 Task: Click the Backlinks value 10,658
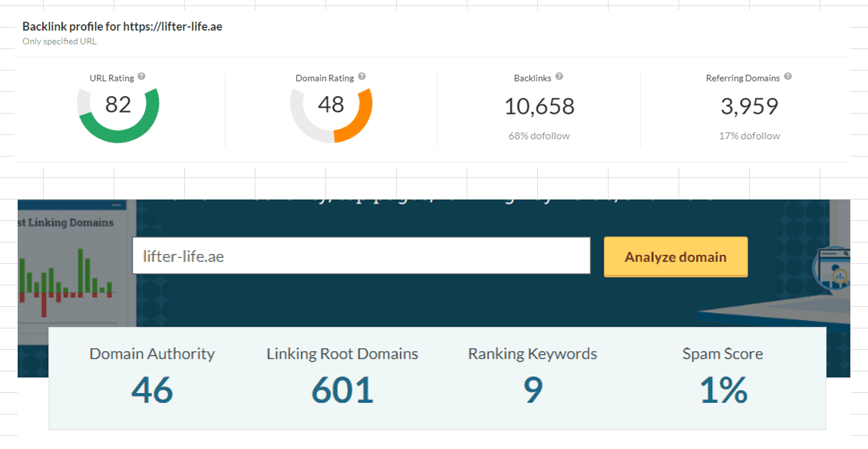click(540, 106)
